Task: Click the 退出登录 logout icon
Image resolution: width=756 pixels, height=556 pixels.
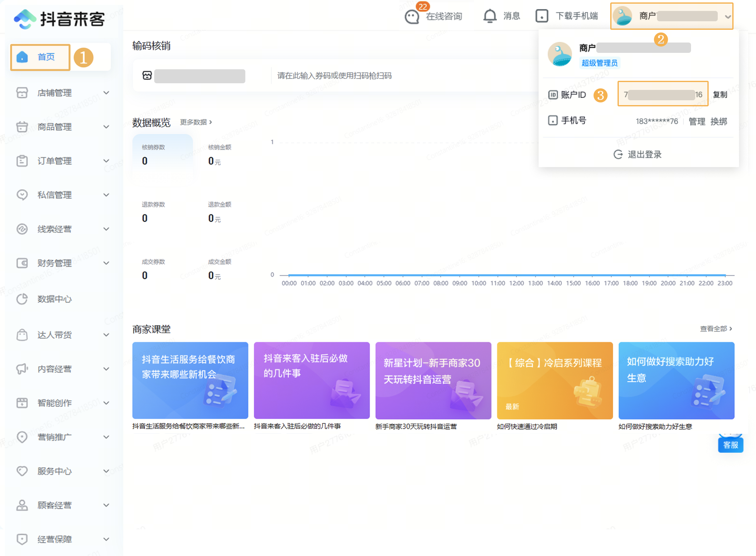Action: click(x=618, y=154)
